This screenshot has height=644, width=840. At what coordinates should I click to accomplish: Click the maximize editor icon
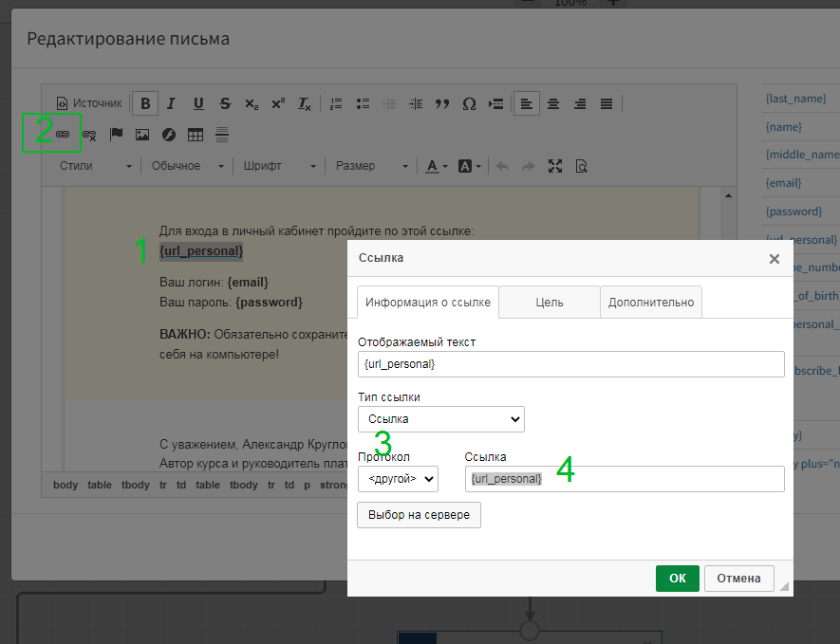tap(555, 166)
